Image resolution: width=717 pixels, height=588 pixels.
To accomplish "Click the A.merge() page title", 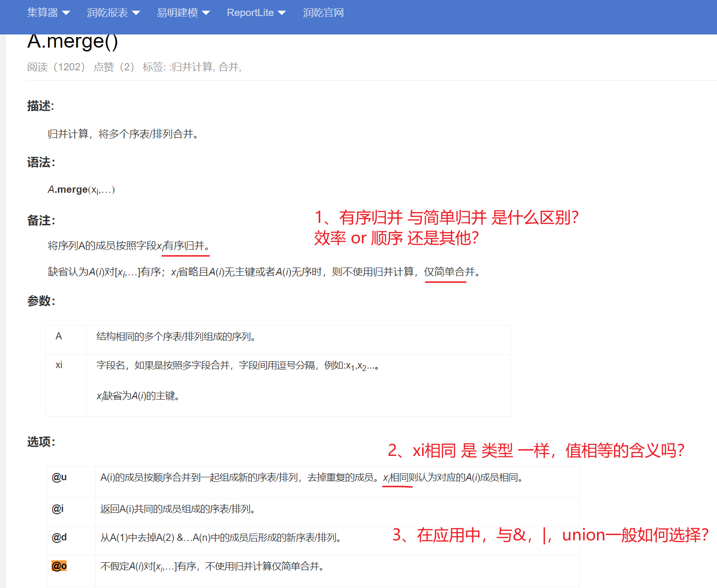I will coord(72,42).
